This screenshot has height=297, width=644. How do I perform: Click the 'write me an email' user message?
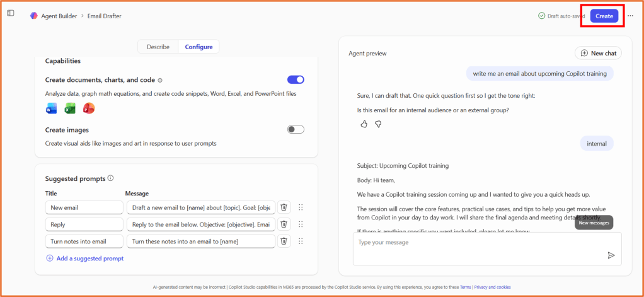539,74
